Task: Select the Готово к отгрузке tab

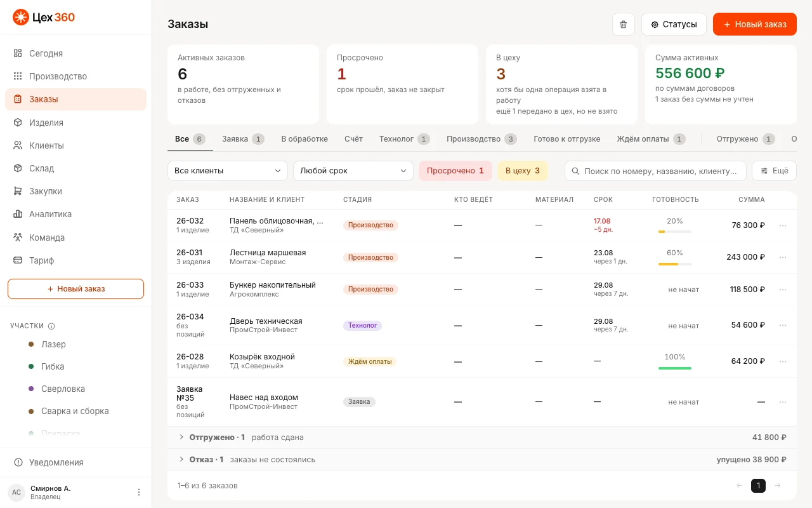Action: pyautogui.click(x=567, y=139)
